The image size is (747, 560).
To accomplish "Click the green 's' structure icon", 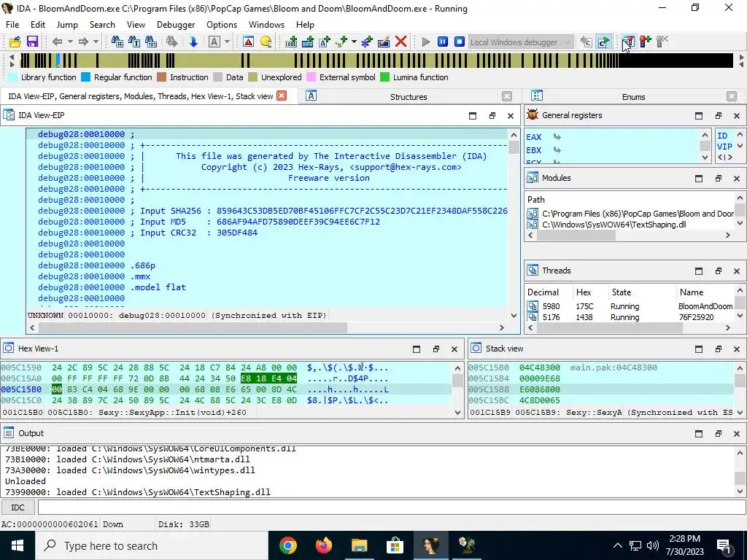I will click(341, 42).
